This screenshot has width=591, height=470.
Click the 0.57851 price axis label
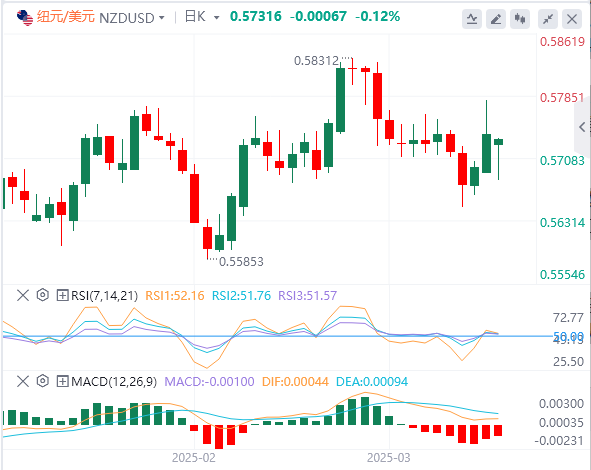pos(562,98)
